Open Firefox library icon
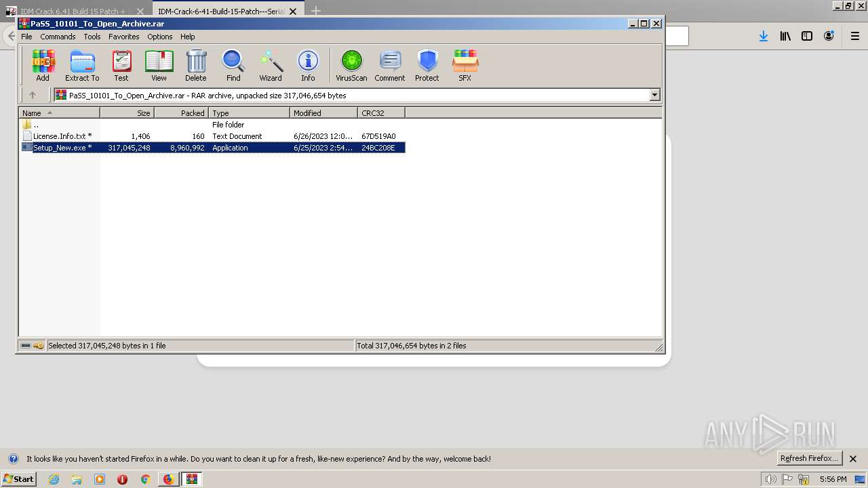The image size is (868, 488). tap(785, 36)
